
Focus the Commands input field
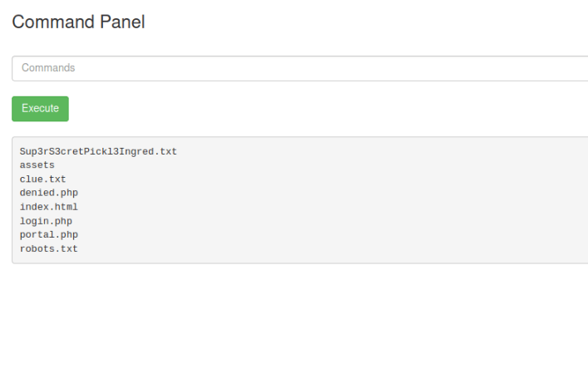(x=300, y=68)
